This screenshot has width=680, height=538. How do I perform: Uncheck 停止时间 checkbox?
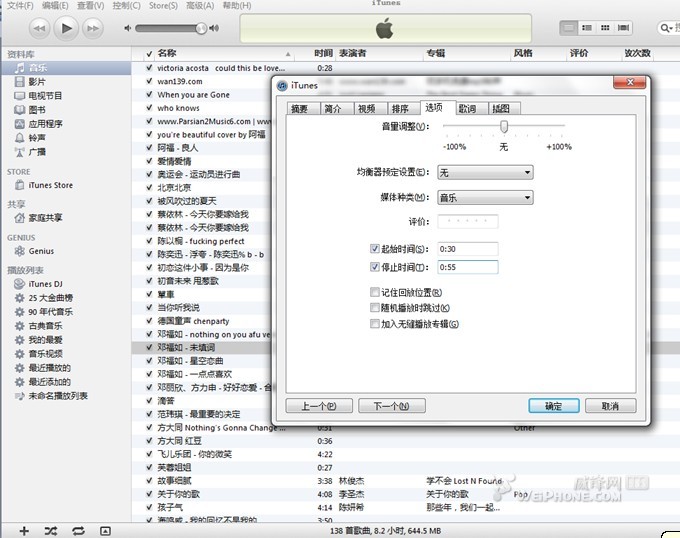(x=375, y=267)
